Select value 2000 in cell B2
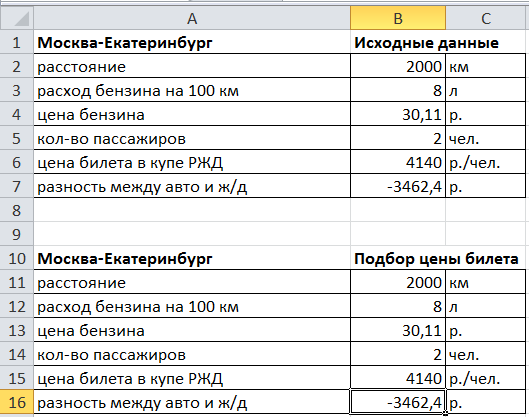This screenshot has width=529, height=417. click(x=424, y=66)
